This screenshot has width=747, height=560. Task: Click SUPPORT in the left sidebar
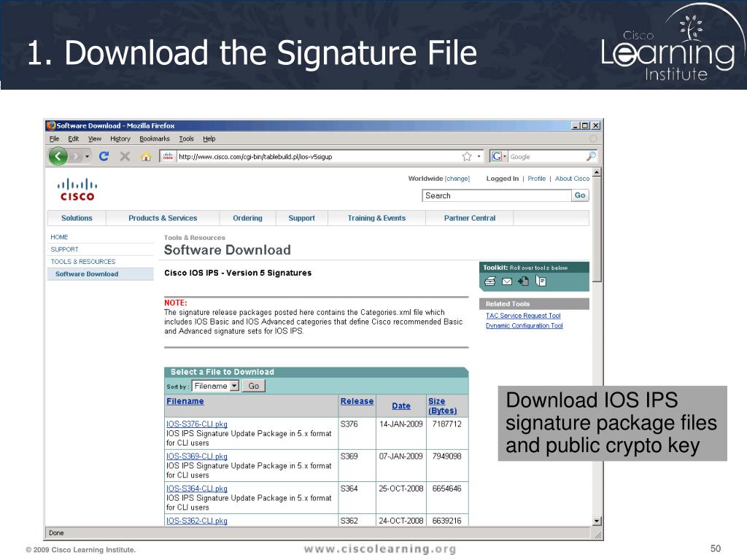[x=64, y=249]
